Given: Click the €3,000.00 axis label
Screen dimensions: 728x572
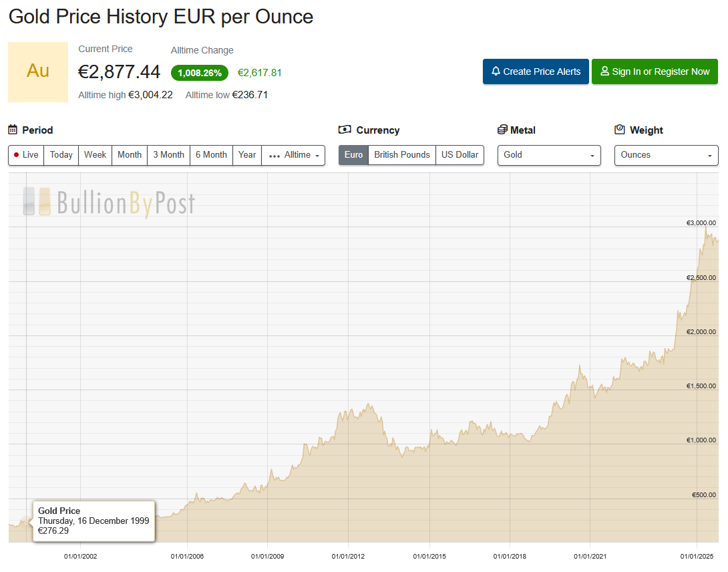Looking at the screenshot, I should 701,223.
